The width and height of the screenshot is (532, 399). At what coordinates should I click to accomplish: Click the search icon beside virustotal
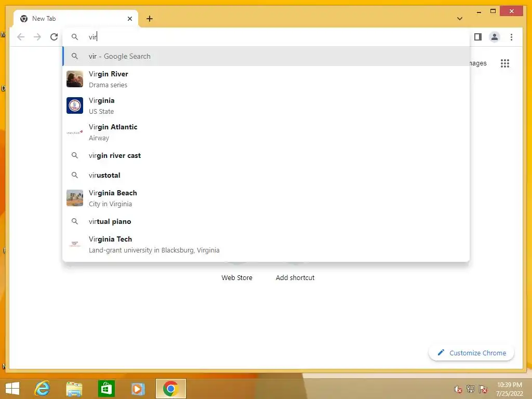75,175
